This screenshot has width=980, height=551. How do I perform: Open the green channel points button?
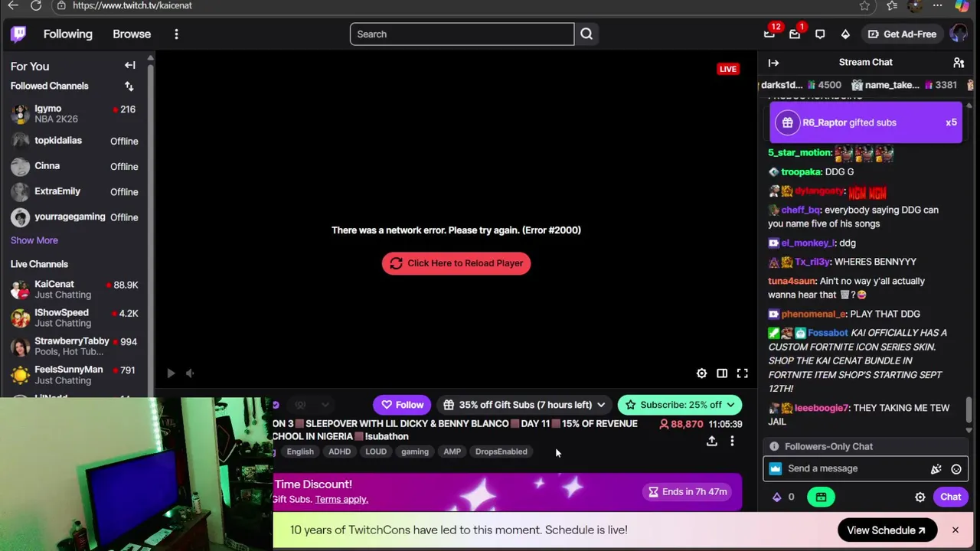pos(821,497)
